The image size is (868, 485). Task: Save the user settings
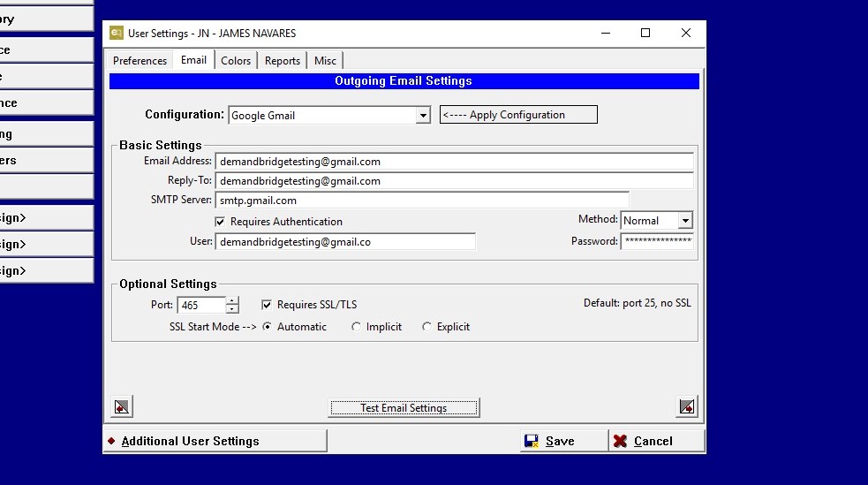[x=563, y=441]
